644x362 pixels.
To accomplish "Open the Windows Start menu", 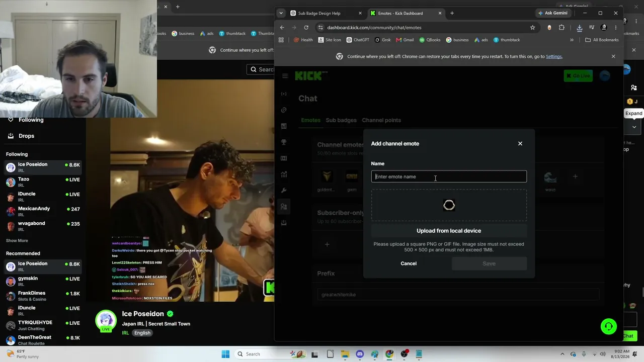I will (x=225, y=354).
